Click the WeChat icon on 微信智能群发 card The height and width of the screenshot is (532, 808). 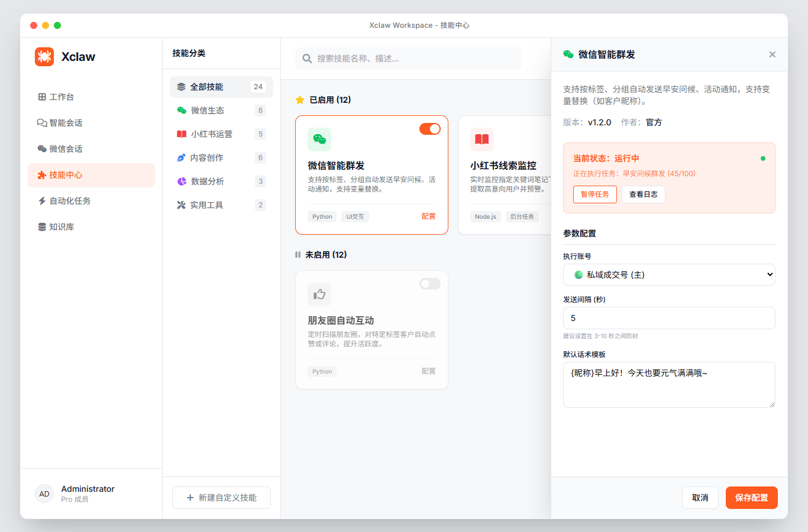point(319,140)
